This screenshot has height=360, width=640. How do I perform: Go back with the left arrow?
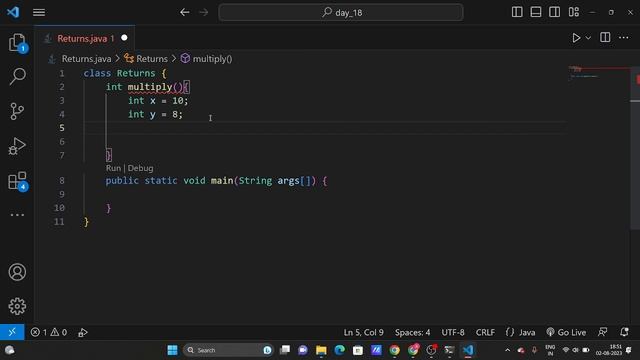point(184,12)
